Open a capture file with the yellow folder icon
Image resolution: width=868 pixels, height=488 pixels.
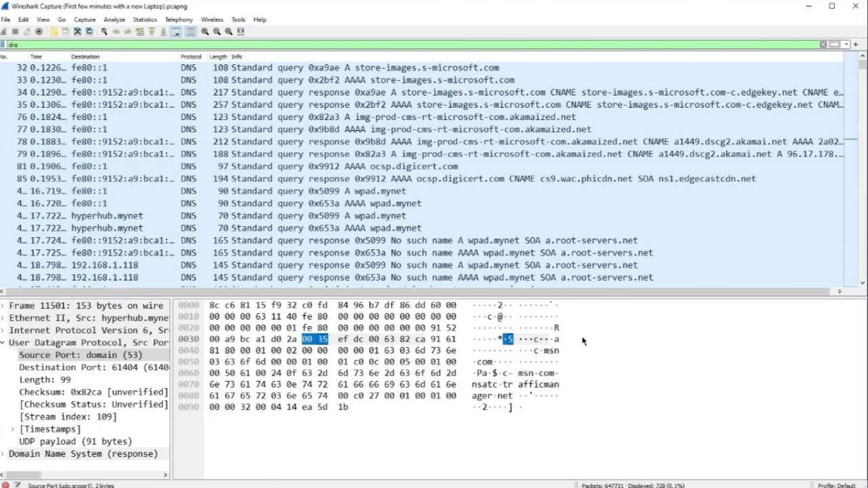(x=54, y=31)
